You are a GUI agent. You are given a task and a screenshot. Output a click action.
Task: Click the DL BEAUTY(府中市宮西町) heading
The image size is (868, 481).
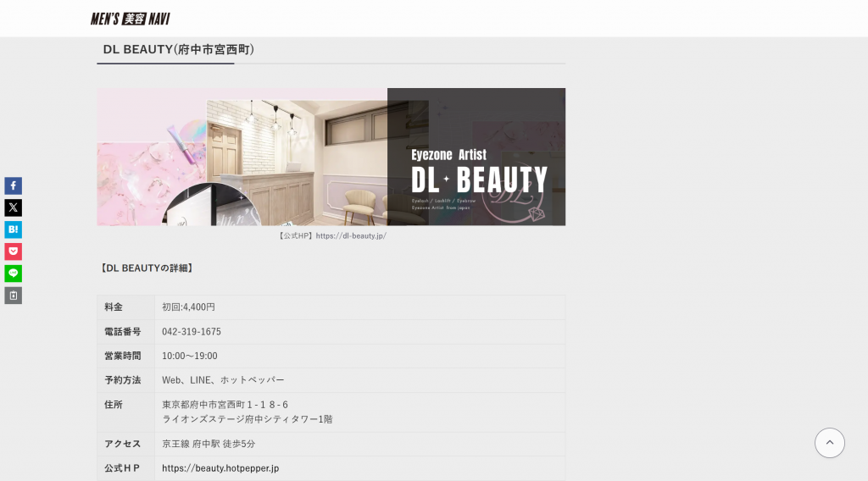click(x=179, y=50)
